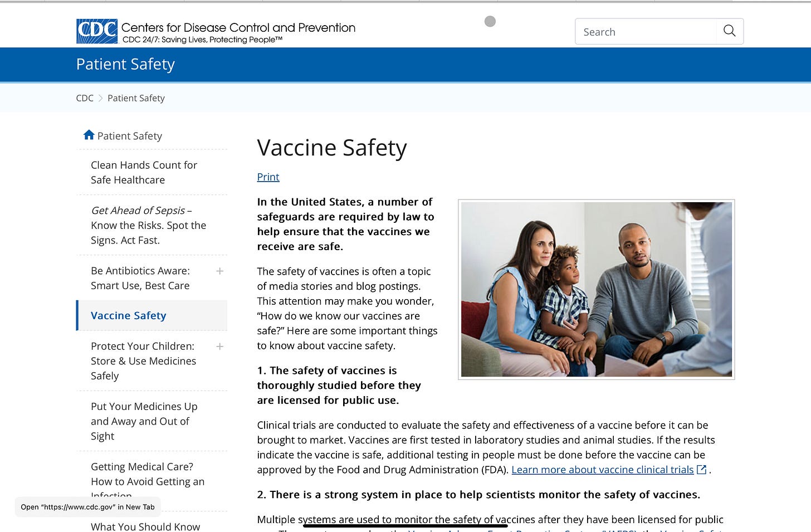Click the Patient Safety home icon
The width and height of the screenshot is (811, 532).
tap(89, 135)
